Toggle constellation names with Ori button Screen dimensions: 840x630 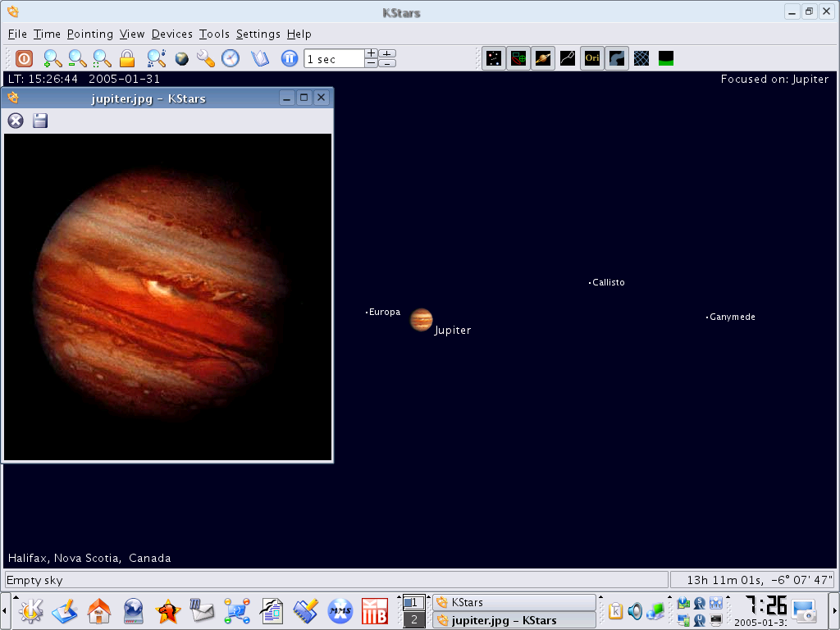pos(591,58)
